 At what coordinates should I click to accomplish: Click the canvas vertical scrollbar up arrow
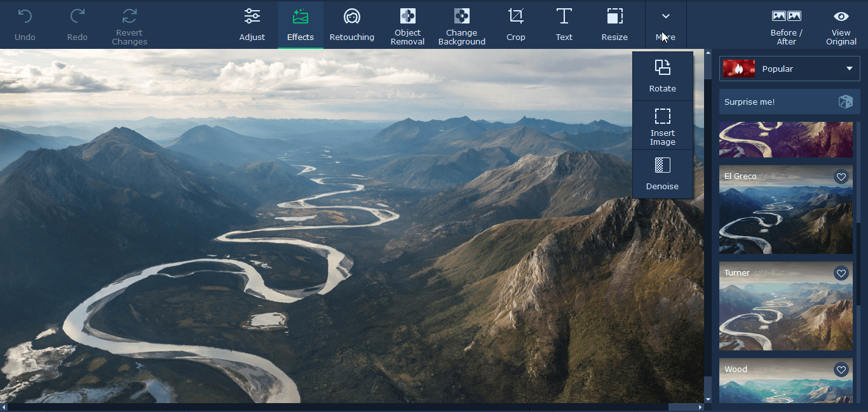(x=708, y=53)
